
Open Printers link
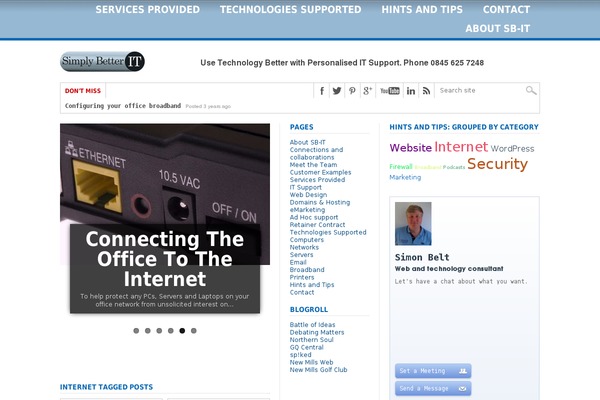pos(302,277)
